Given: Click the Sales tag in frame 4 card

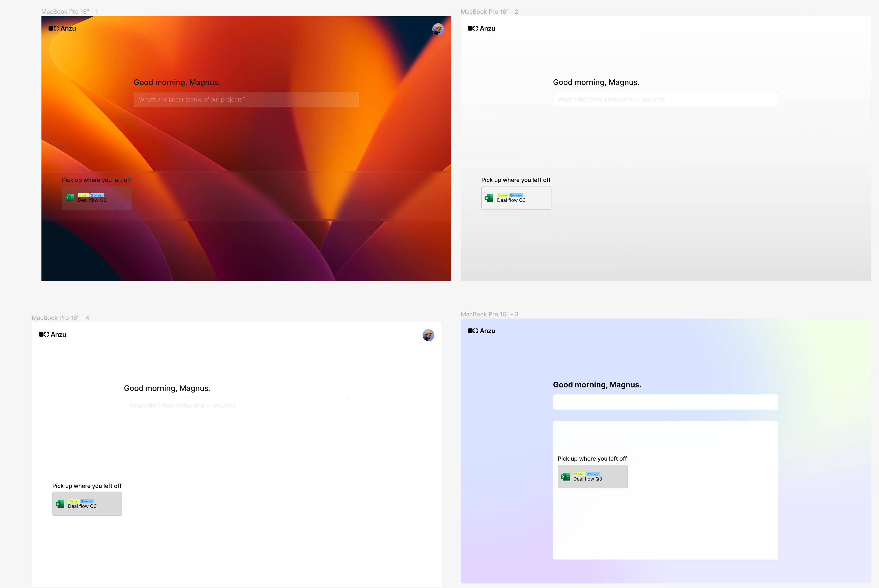Looking at the screenshot, I should (73, 501).
